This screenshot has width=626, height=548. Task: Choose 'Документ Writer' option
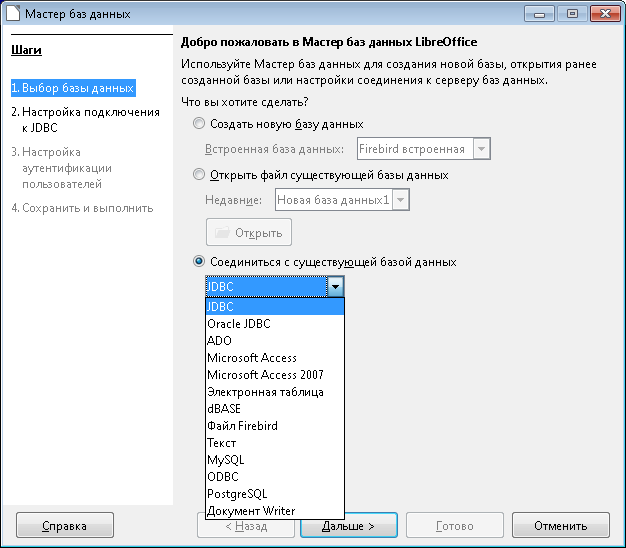pos(275,511)
